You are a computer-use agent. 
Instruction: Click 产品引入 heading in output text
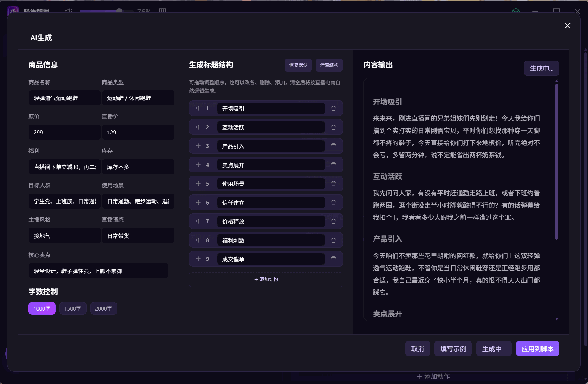tap(387, 239)
